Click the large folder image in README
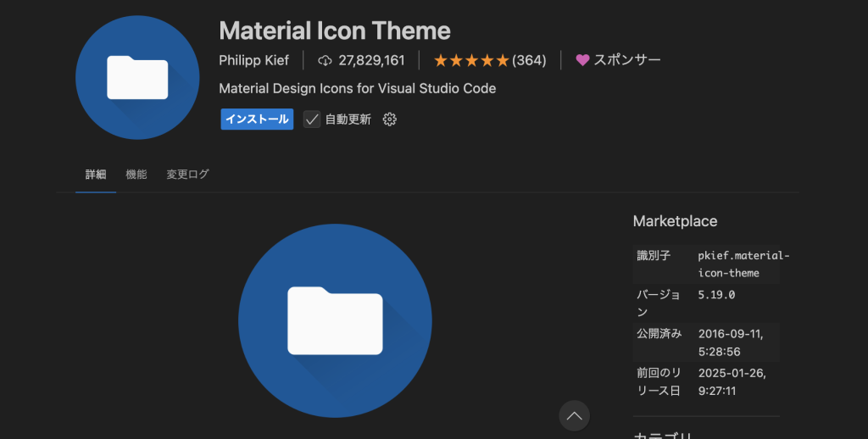The height and width of the screenshot is (439, 868). pyautogui.click(x=335, y=320)
